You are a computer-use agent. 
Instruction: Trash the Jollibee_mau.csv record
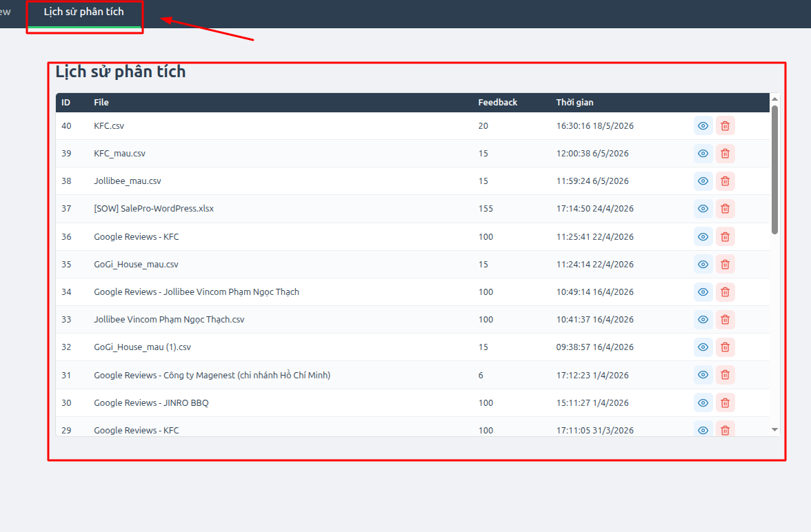click(725, 181)
